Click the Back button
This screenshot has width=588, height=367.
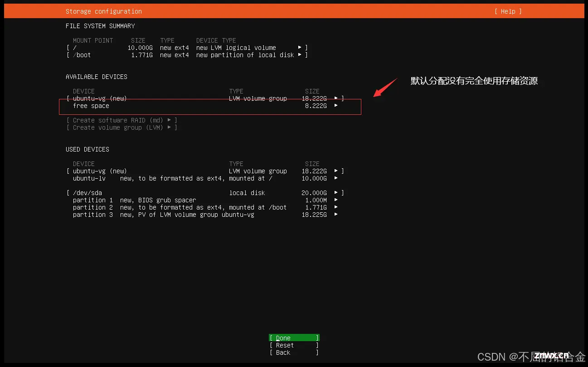294,352
